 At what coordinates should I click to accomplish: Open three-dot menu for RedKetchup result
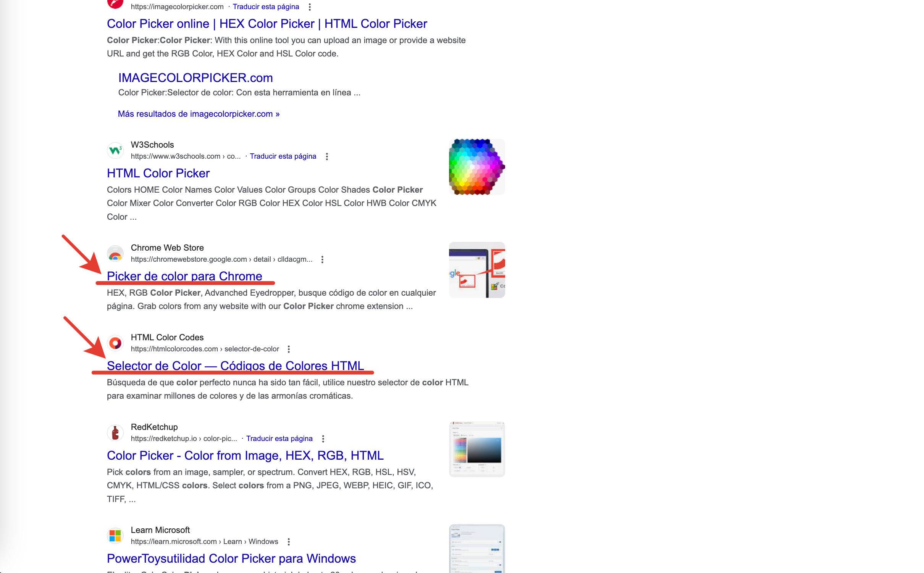click(323, 439)
